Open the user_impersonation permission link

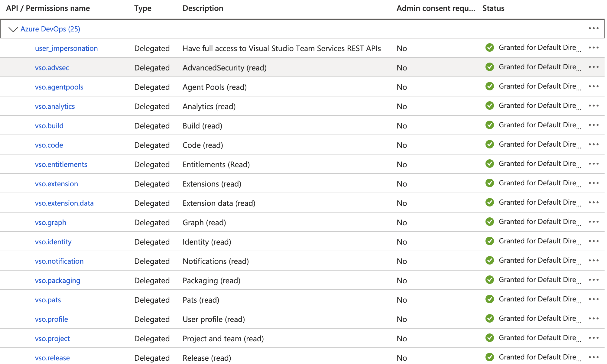tap(66, 48)
